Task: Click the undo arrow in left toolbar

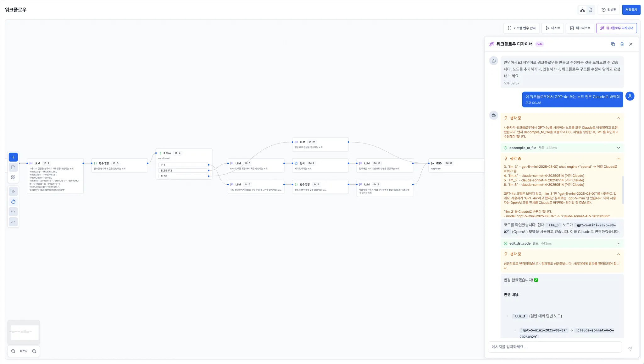Action: click(x=13, y=212)
